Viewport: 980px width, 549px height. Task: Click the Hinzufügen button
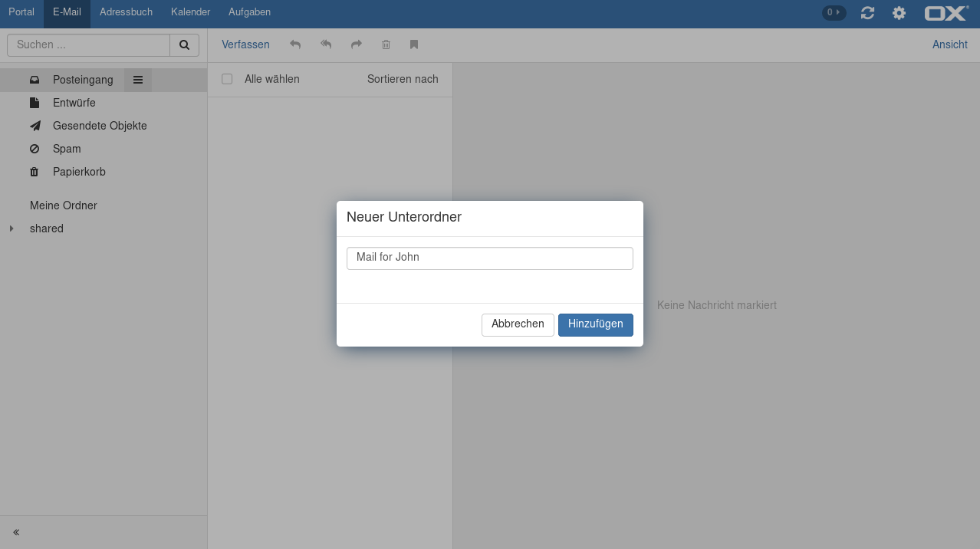(595, 324)
